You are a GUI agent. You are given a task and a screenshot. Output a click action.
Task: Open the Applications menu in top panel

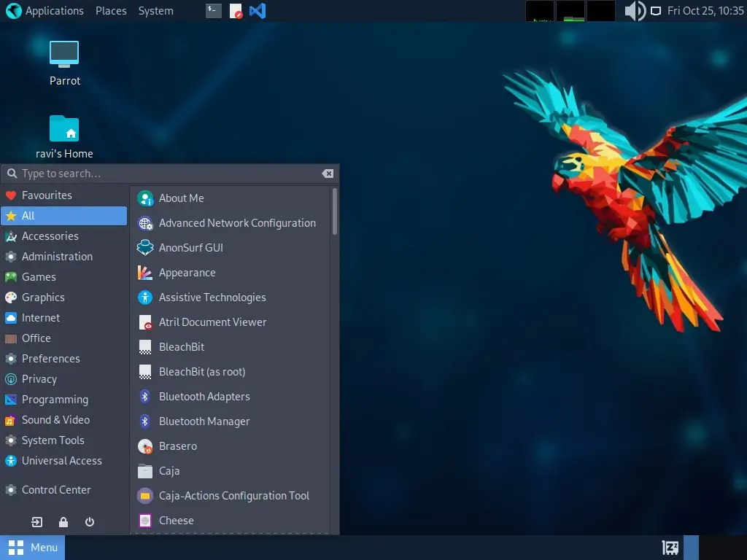click(45, 11)
